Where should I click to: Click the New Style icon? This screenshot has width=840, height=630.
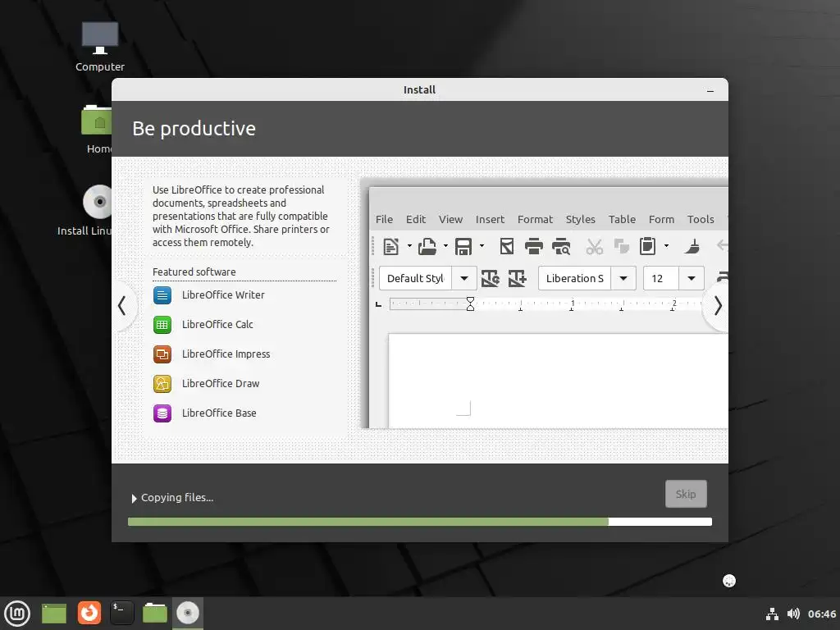point(517,279)
